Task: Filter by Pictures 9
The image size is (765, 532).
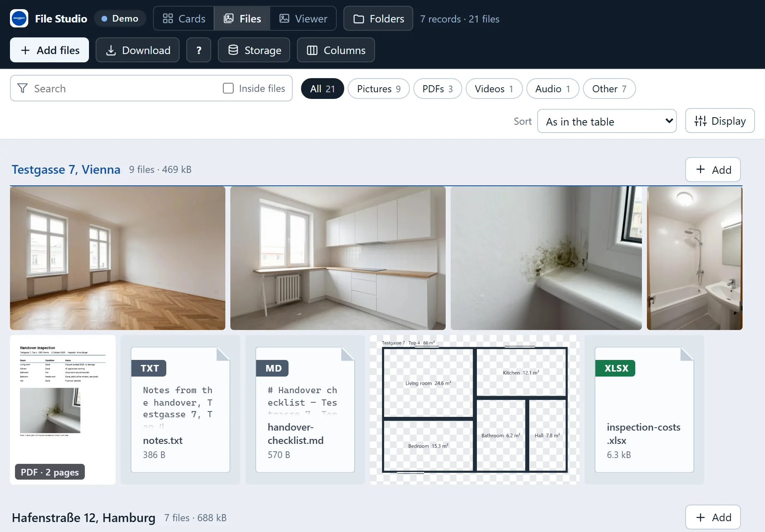Action: (379, 89)
